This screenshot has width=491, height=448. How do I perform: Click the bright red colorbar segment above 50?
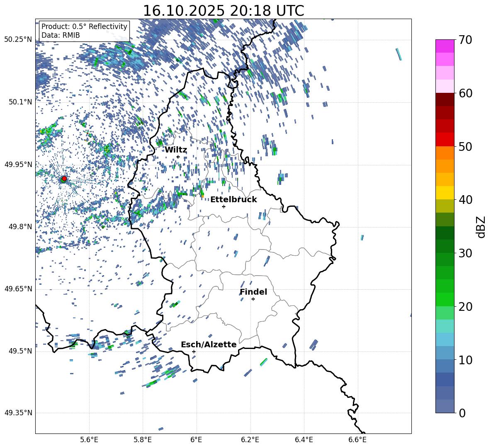(445, 139)
